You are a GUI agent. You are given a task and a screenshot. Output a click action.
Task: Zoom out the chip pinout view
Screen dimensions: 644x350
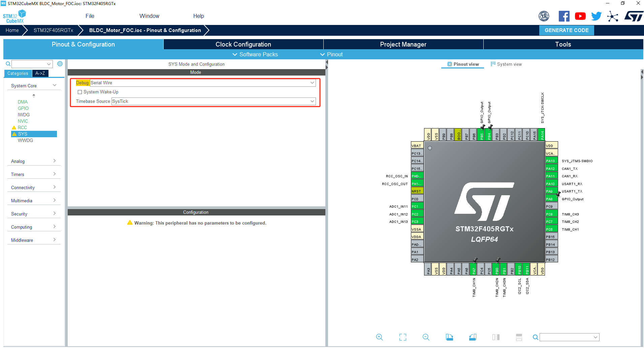[426, 337]
